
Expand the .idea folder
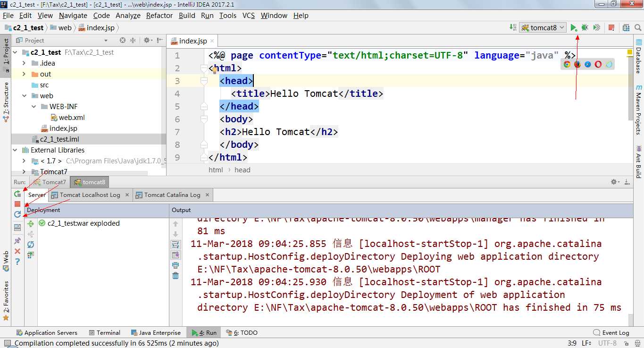click(25, 63)
